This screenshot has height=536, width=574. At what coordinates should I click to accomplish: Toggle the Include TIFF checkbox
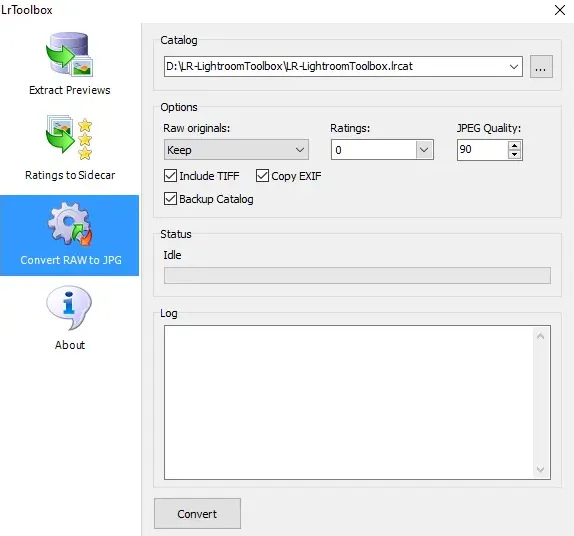coord(170,176)
